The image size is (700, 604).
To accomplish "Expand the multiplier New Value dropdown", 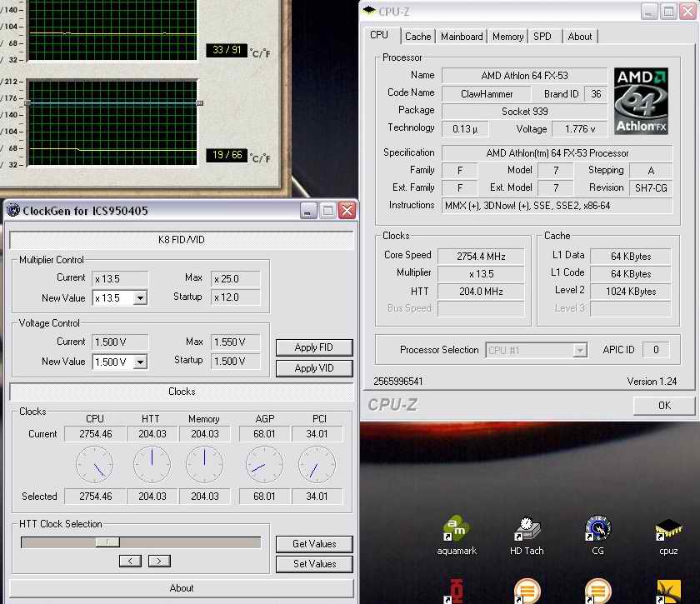I will pyautogui.click(x=140, y=298).
